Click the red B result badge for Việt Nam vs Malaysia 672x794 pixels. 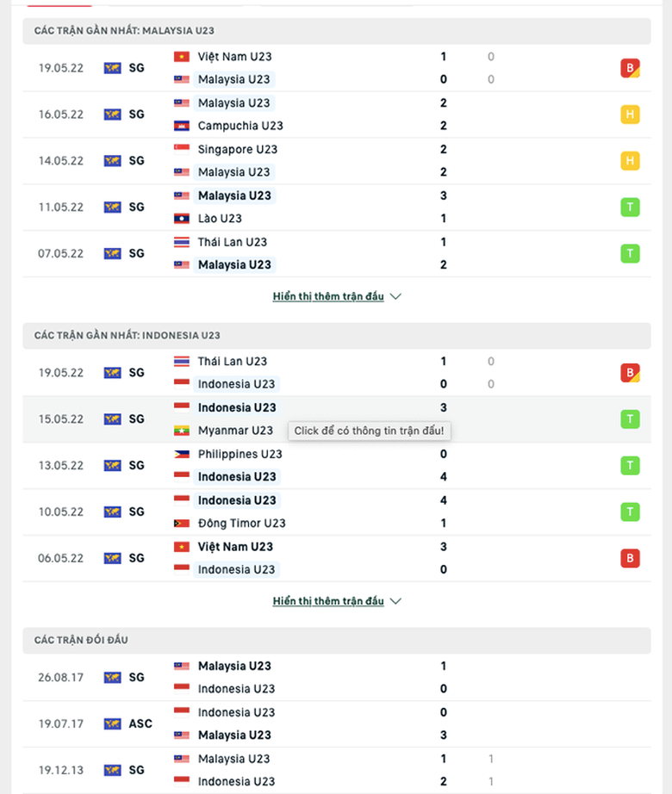point(630,68)
